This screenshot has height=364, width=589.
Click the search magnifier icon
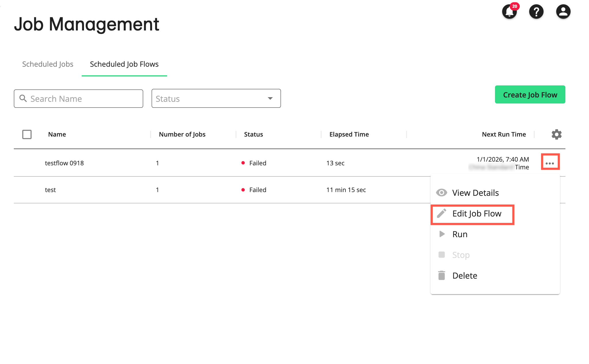click(23, 99)
